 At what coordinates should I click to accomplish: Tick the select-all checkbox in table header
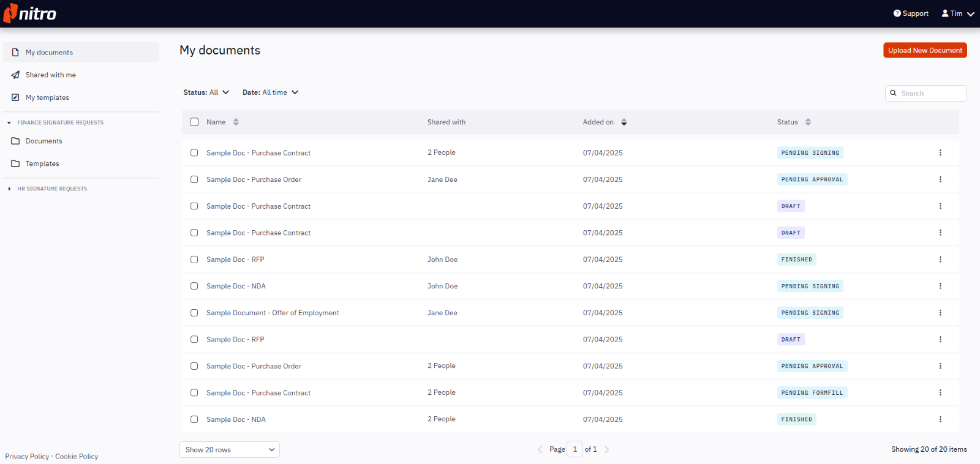tap(194, 122)
